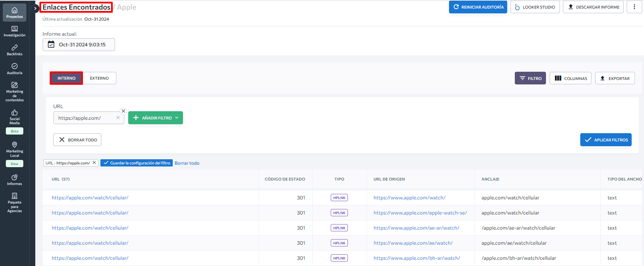Open source link https://www.apple.com/bh-ar/watch/
Viewport: 644px width, 266px height.
pyautogui.click(x=417, y=258)
